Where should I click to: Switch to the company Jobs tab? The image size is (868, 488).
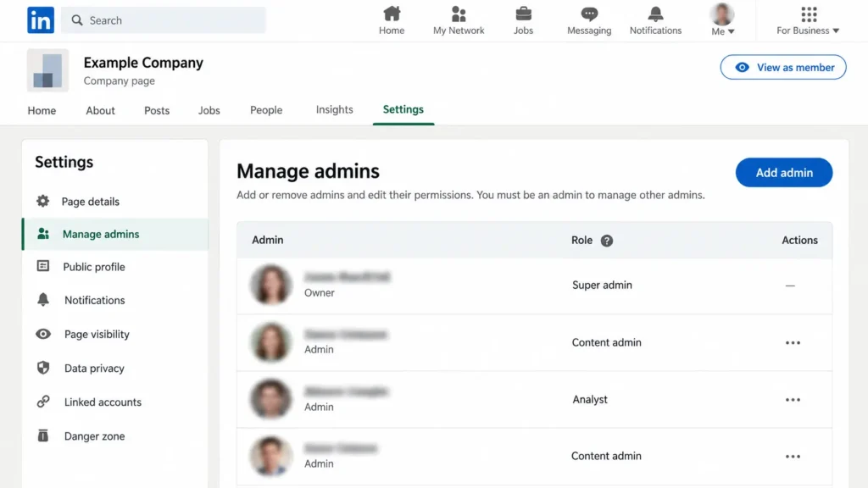pyautogui.click(x=209, y=111)
